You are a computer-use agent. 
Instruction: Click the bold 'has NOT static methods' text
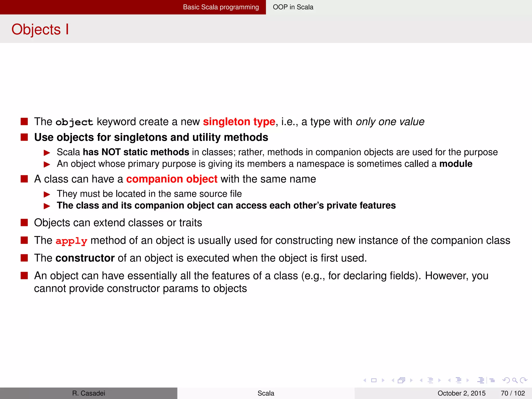(136, 152)
